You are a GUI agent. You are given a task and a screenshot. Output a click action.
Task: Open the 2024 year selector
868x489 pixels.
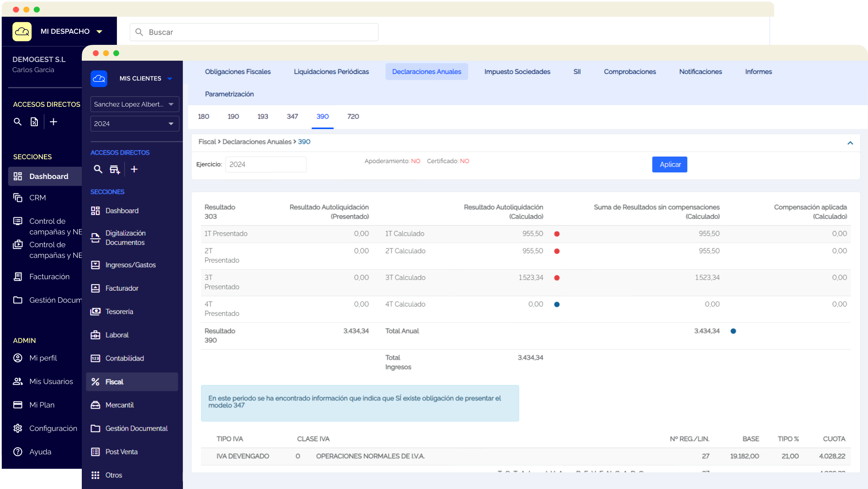click(x=135, y=124)
